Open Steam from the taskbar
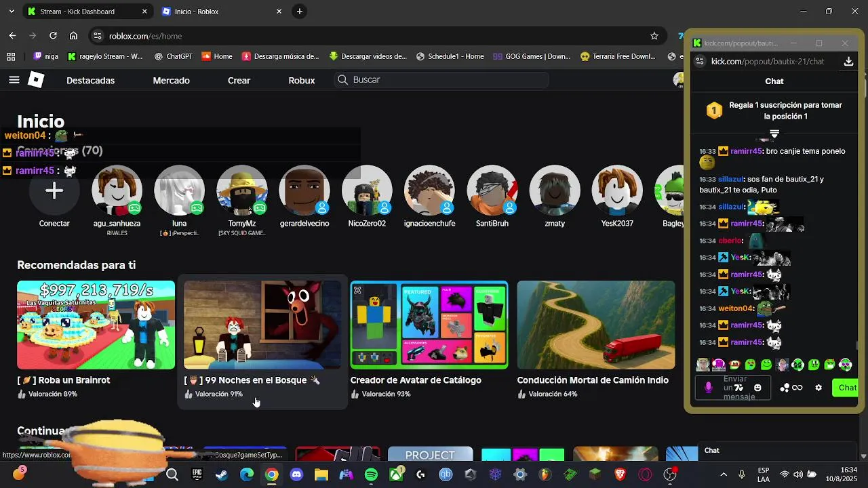Viewport: 868px width, 488px height. (x=222, y=474)
